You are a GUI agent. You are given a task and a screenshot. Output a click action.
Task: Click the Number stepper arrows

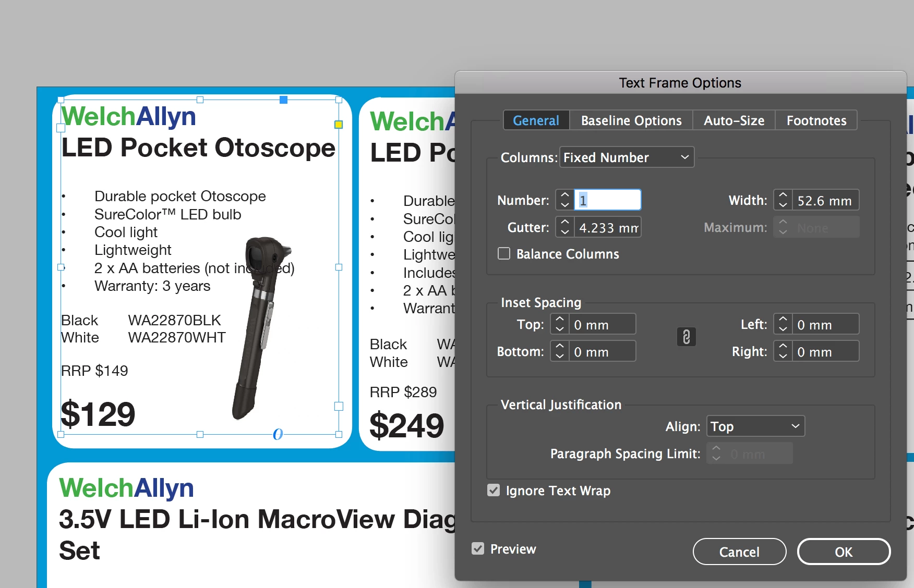(565, 200)
